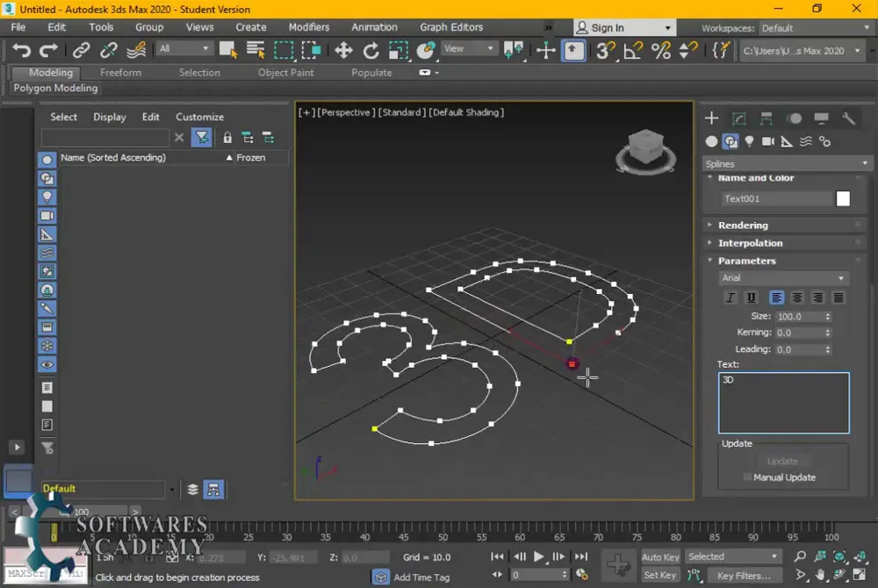Open the Create command panel tab
The width and height of the screenshot is (878, 588).
tap(712, 118)
